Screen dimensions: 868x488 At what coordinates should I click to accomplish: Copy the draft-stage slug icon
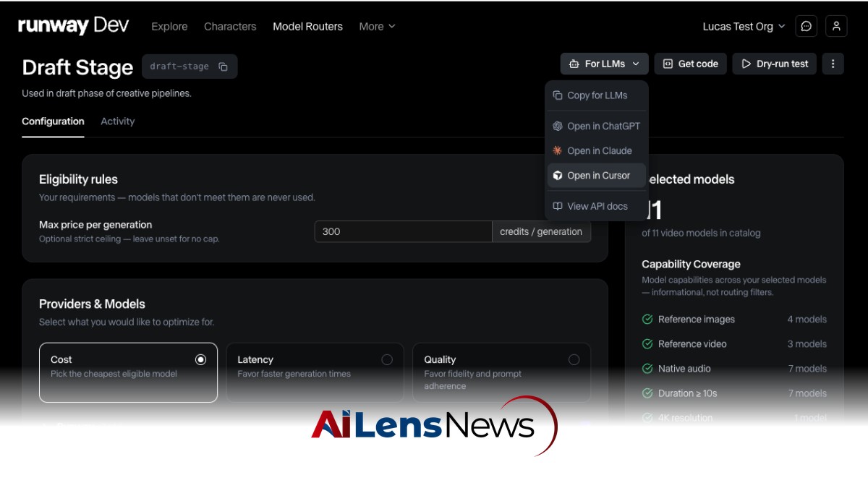pyautogui.click(x=223, y=67)
